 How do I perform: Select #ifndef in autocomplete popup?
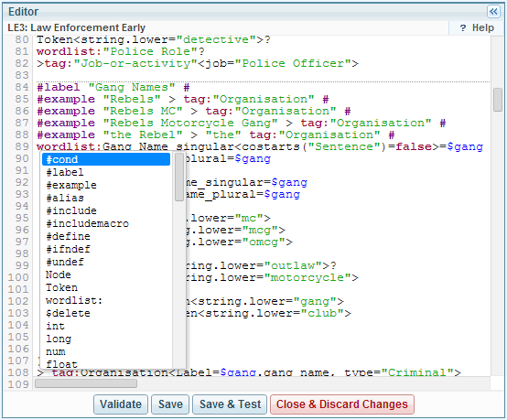106,249
